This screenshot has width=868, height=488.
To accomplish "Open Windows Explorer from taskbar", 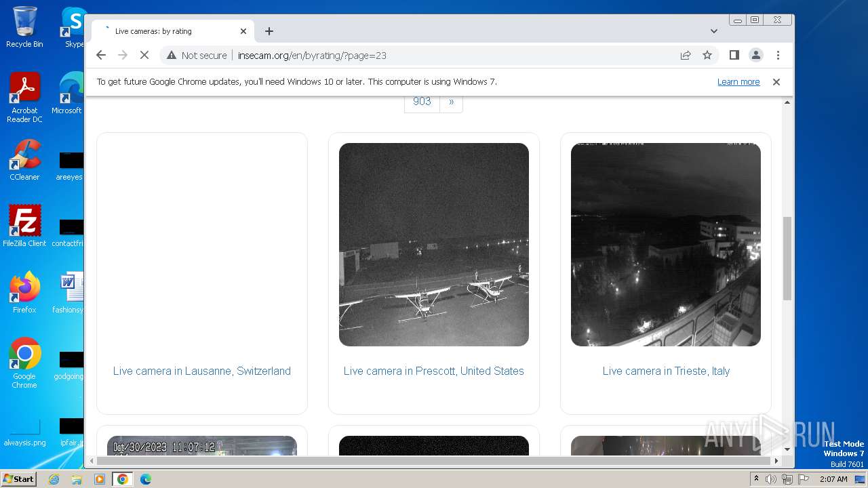I will point(77,479).
